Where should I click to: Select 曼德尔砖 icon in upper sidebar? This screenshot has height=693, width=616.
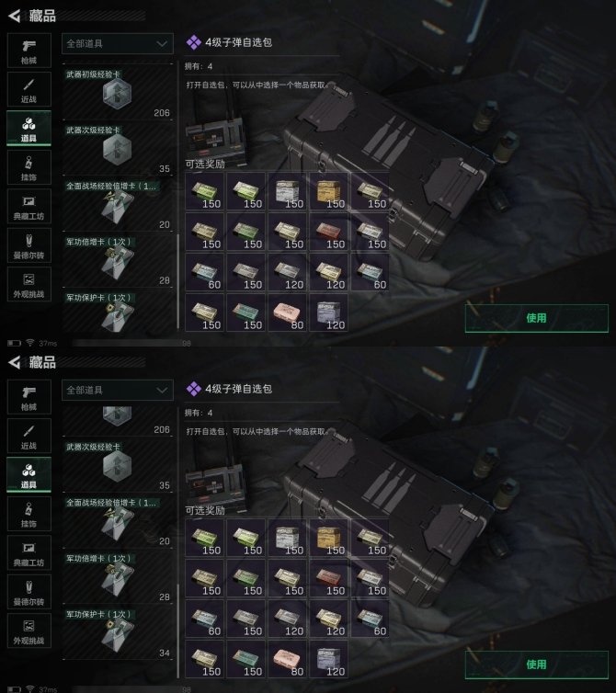point(29,245)
